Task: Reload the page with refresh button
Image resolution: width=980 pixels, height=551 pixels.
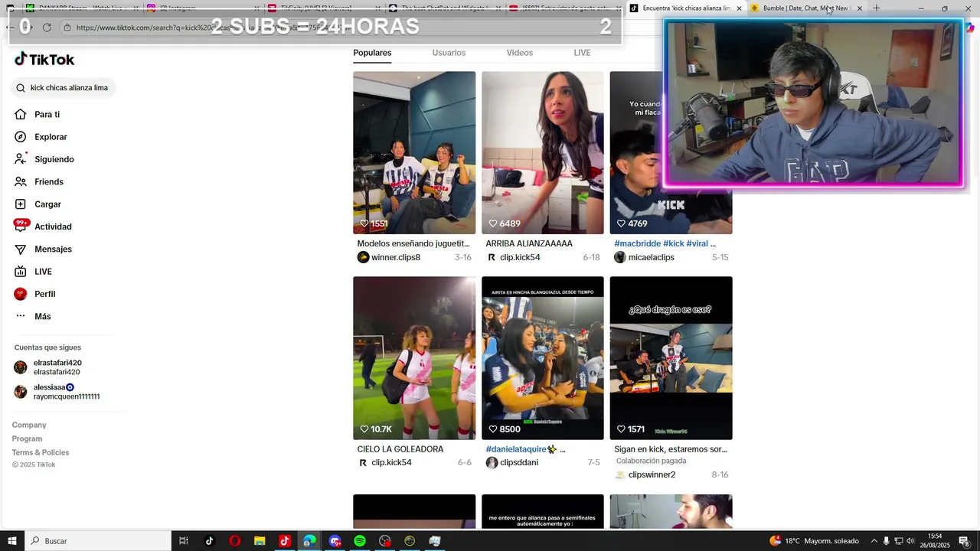Action: [47, 28]
